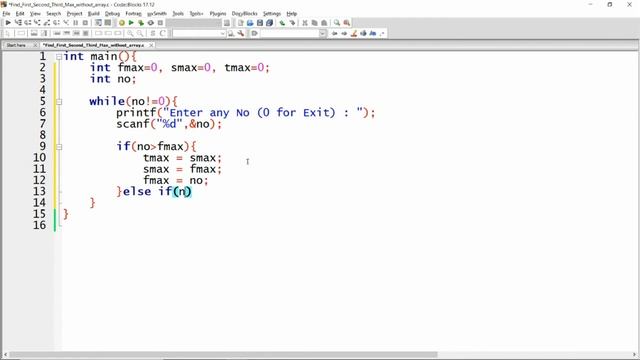Open the Build menu
This screenshot has height=360, width=640.
(93, 13)
